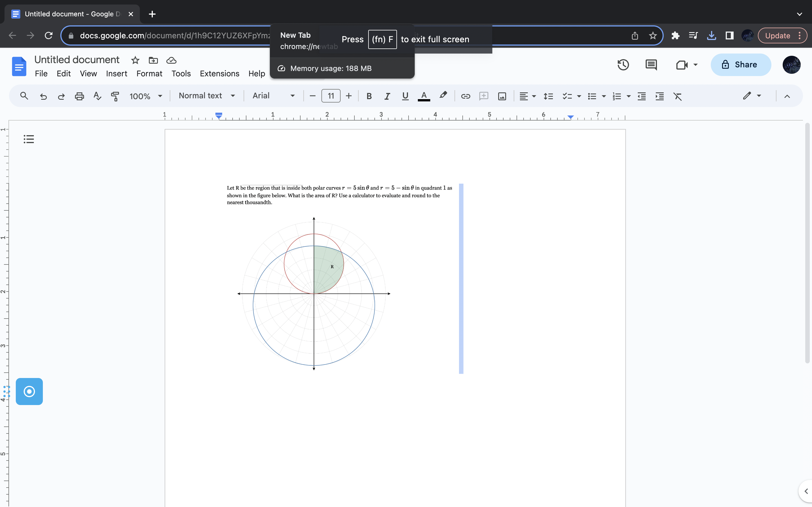The height and width of the screenshot is (507, 812).
Task: Expand the Normal text styles dropdown
Action: [207, 96]
